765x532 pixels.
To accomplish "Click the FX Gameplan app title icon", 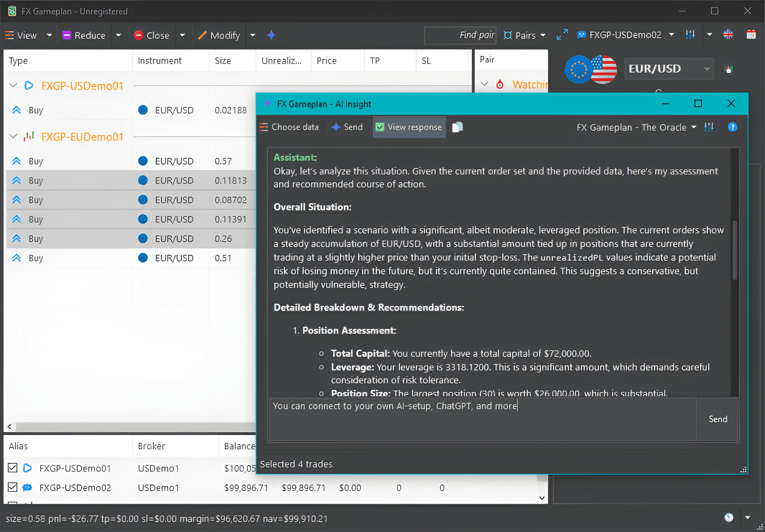I will tap(12, 11).
